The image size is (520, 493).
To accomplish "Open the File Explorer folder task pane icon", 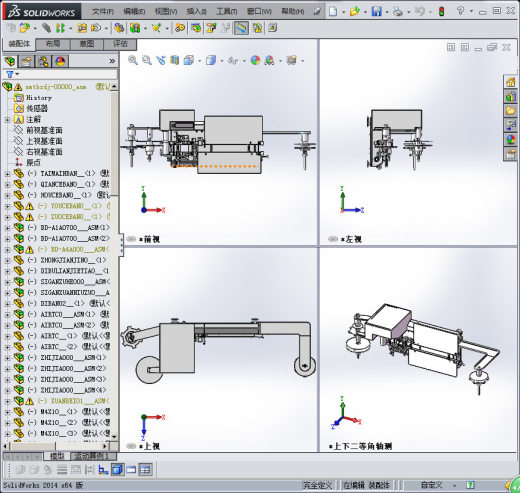I will tap(510, 111).
